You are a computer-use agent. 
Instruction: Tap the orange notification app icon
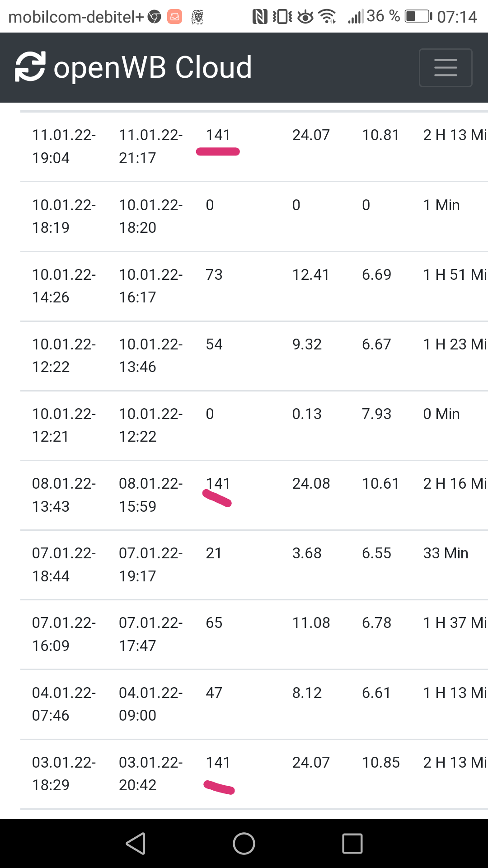coord(174,17)
